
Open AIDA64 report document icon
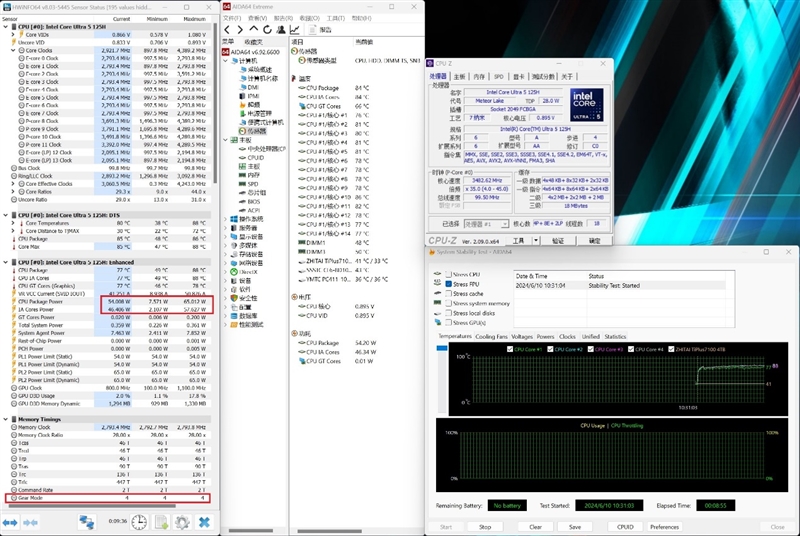pos(313,30)
